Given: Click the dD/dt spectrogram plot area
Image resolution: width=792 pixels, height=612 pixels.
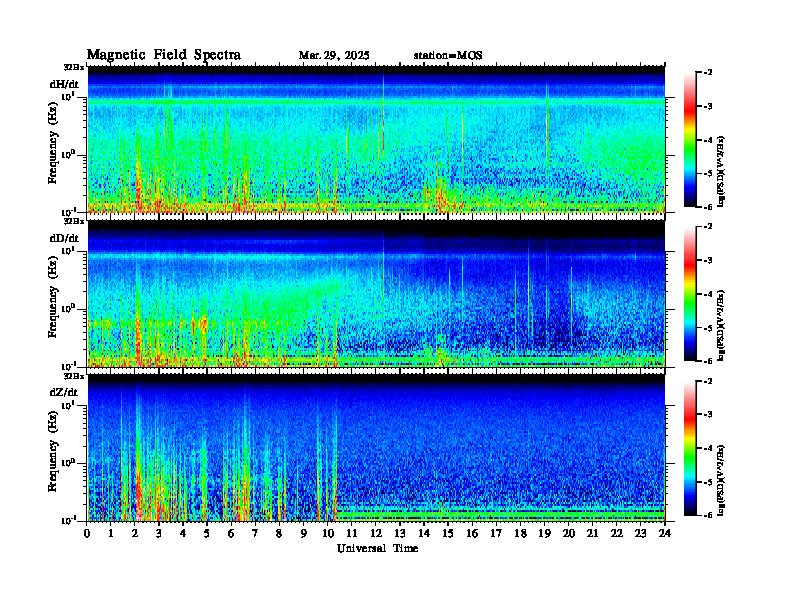Looking at the screenshot, I should click(x=376, y=294).
